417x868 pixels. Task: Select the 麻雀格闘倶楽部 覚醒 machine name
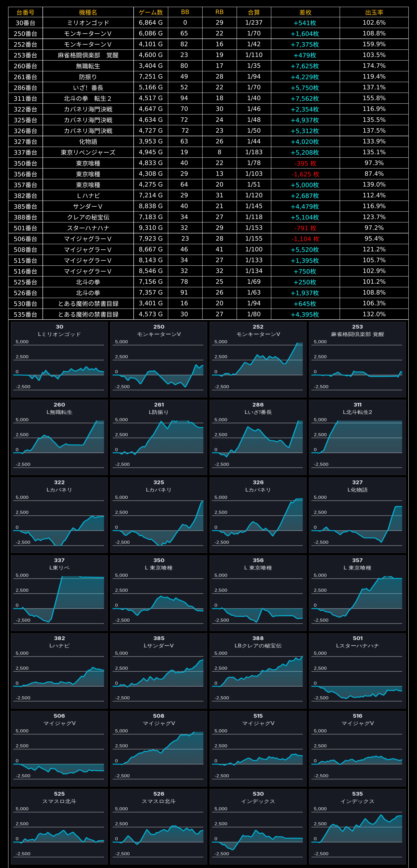88,55
